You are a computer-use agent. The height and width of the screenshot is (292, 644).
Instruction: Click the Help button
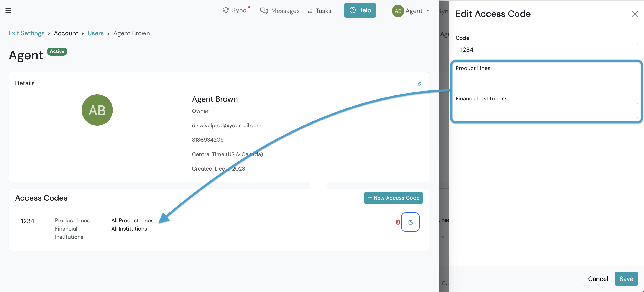[x=360, y=10]
